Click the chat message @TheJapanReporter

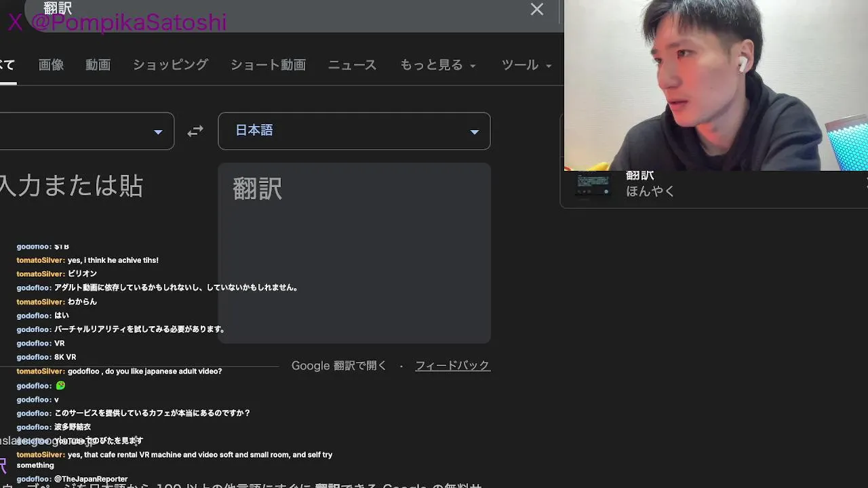click(x=91, y=479)
